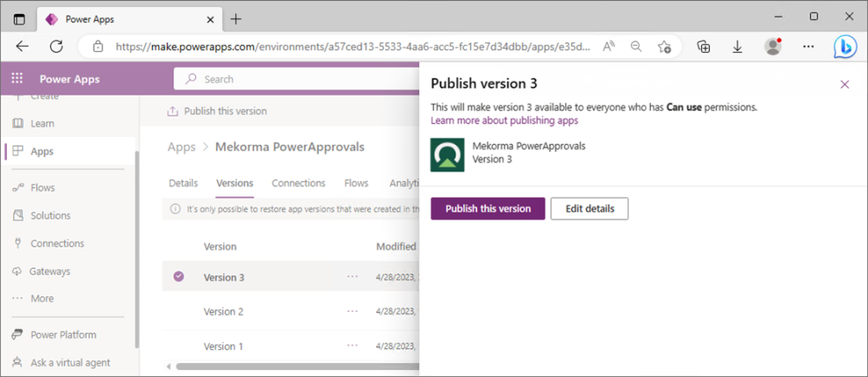Switch to the Connections tab
This screenshot has height=377, width=868.
coord(299,183)
